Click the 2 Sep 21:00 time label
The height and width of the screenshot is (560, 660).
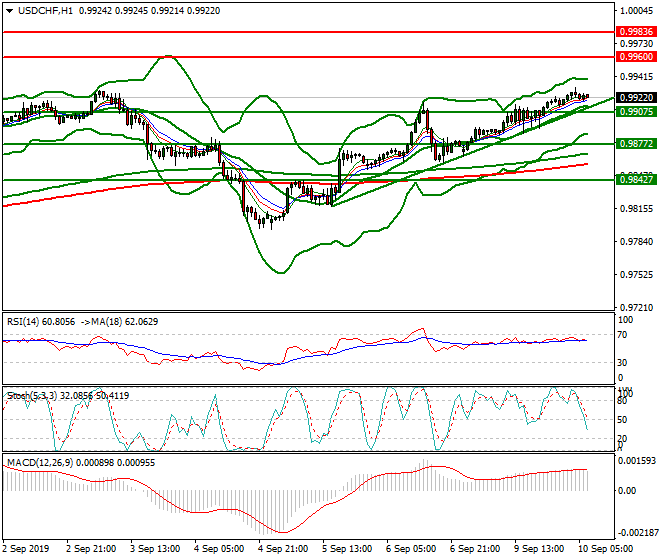[91, 549]
